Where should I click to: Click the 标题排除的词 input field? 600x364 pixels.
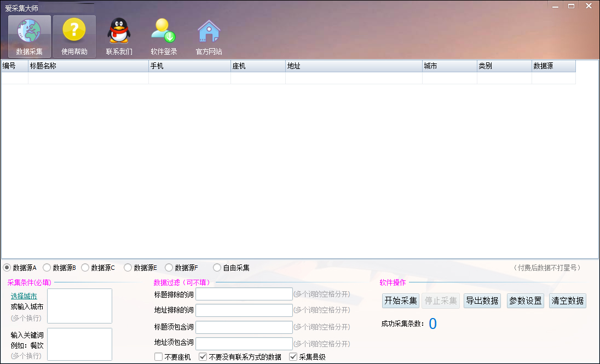point(244,294)
